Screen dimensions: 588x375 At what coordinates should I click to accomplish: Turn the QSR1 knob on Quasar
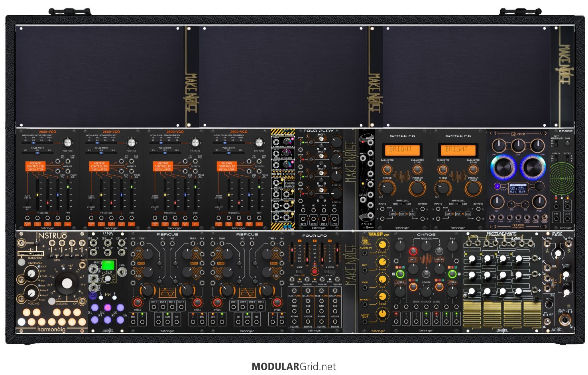point(498,145)
